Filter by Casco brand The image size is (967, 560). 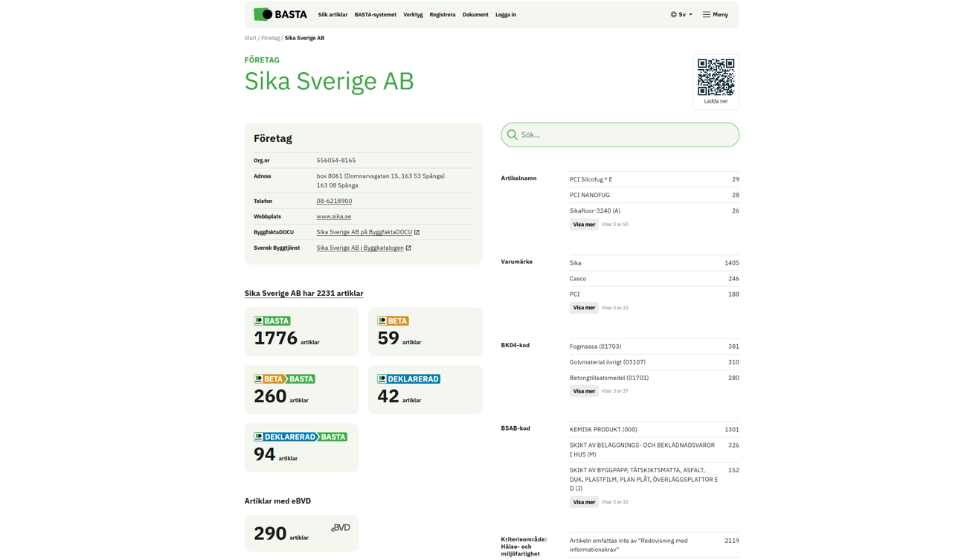[x=578, y=279]
